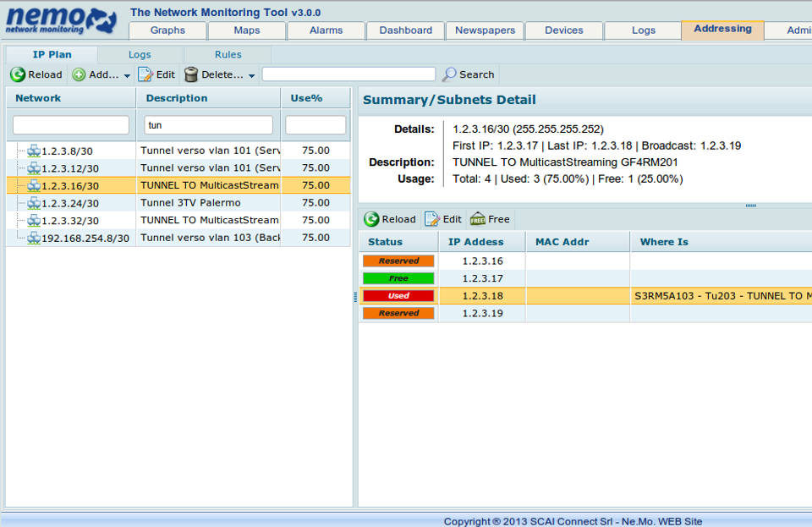Open the Dashboard tab
812x527 pixels.
pyautogui.click(x=405, y=30)
